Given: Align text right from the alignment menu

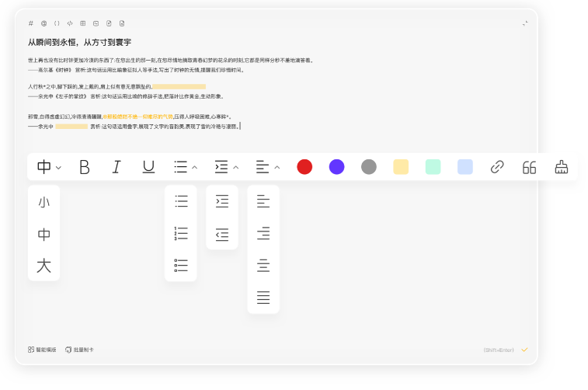Looking at the screenshot, I should coord(263,233).
